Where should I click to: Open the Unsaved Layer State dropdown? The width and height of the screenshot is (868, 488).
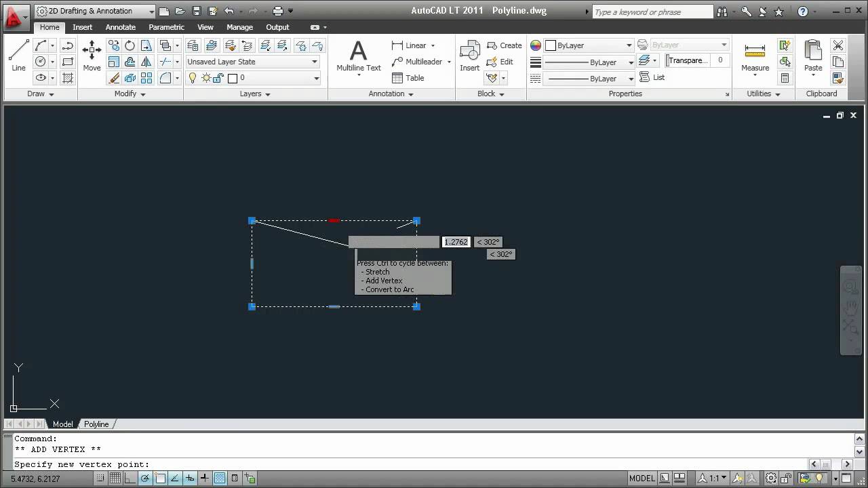(x=252, y=62)
